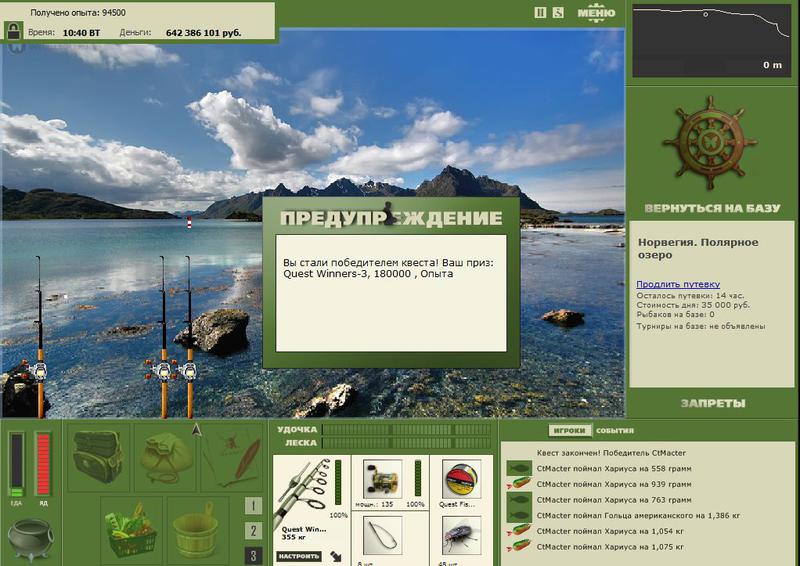Click the lure icon beside the 1,075 кг catch
The width and height of the screenshot is (800, 566).
[x=519, y=547]
